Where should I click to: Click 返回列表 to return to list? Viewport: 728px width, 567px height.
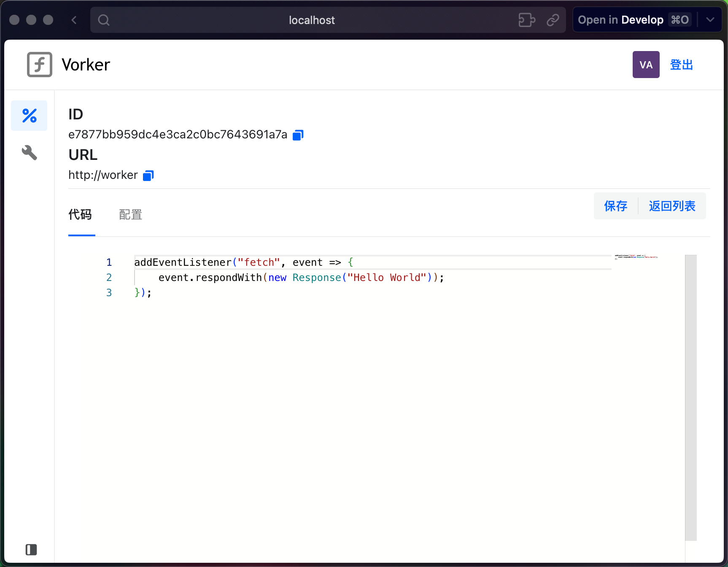tap(672, 206)
